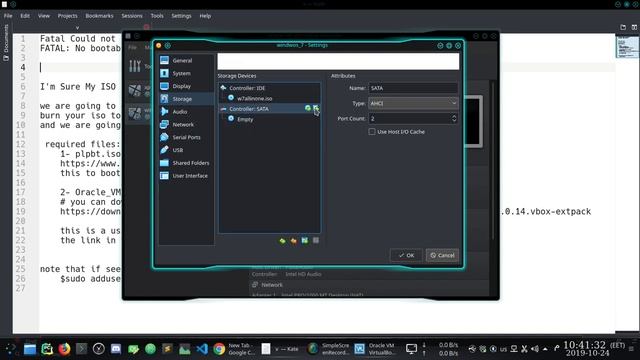Click the 'us' keyboard layout indicator
The image size is (640, 360).
[504, 349]
